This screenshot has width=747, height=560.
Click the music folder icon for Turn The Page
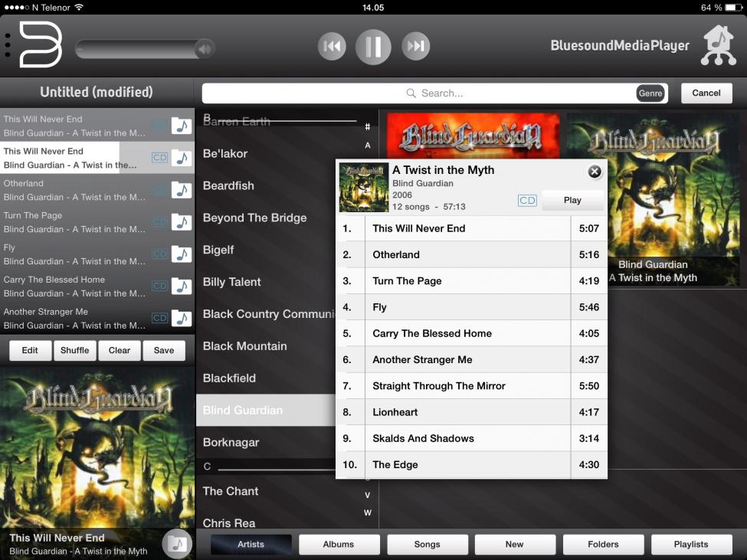coord(182,222)
